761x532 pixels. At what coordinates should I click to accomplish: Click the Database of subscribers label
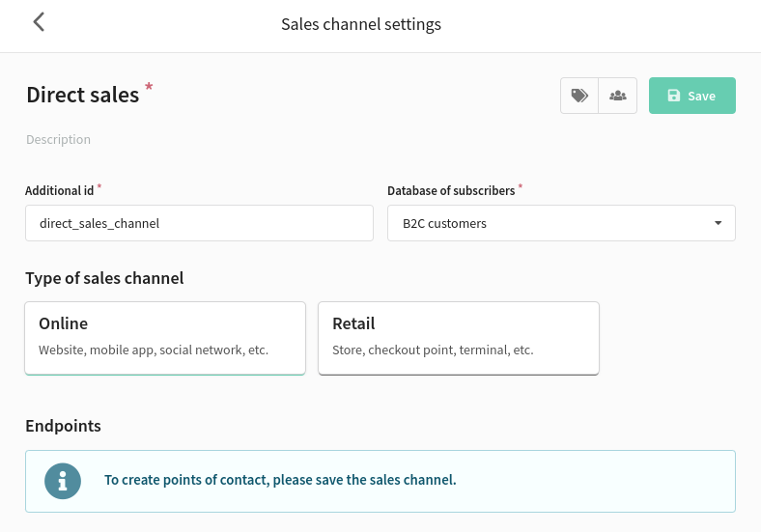(x=451, y=191)
